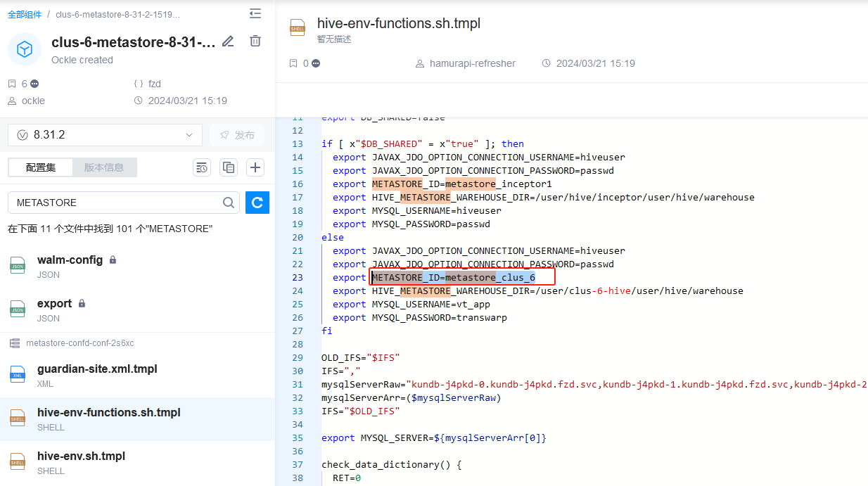Click the export JSON file icon

tap(17, 309)
